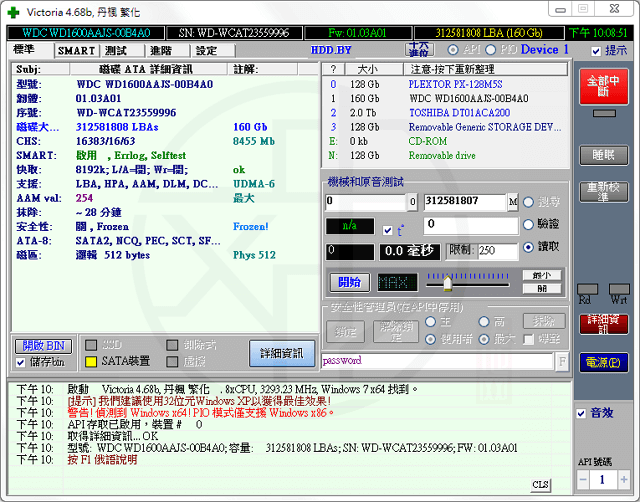Click the 按 F1 俄語說明 log line
Image resolution: width=640 pixels, height=502 pixels.
[102, 460]
